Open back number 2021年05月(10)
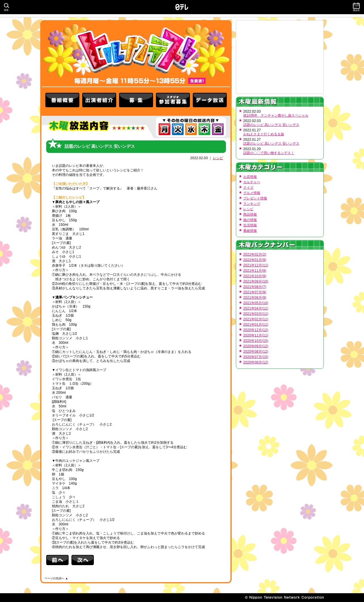The height and width of the screenshot is (602, 364). [255, 303]
